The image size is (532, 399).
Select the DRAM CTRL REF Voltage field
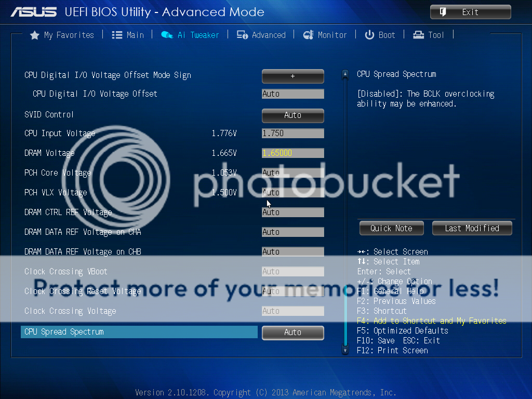coord(292,212)
